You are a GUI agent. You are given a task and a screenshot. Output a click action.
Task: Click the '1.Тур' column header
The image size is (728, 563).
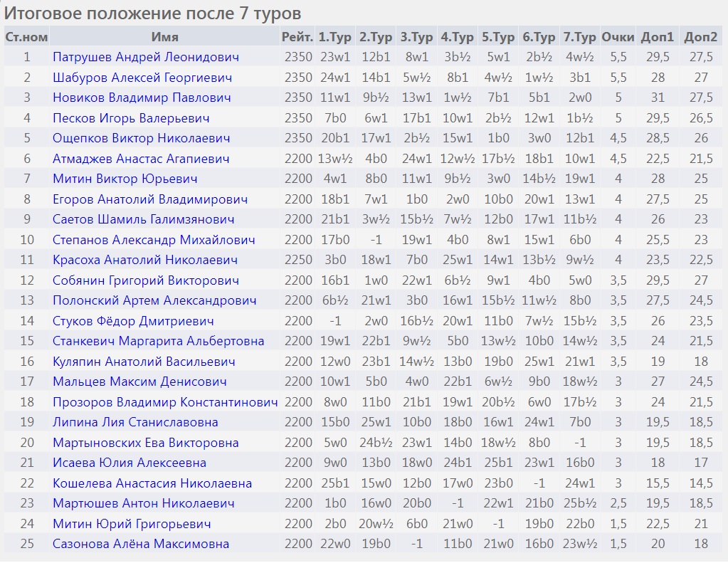coord(334,37)
